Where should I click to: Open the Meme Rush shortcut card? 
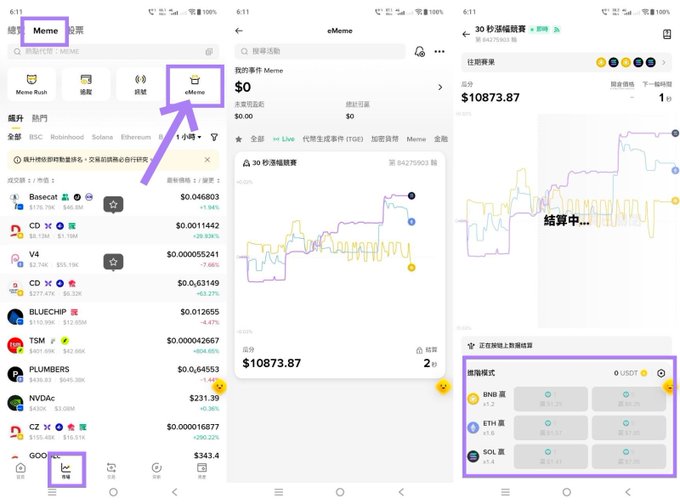pos(31,84)
